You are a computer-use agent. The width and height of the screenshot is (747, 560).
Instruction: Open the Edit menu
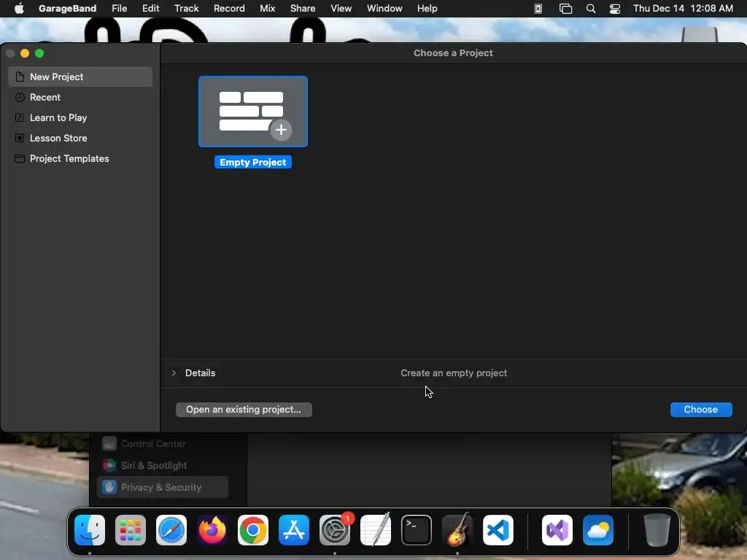click(x=150, y=9)
